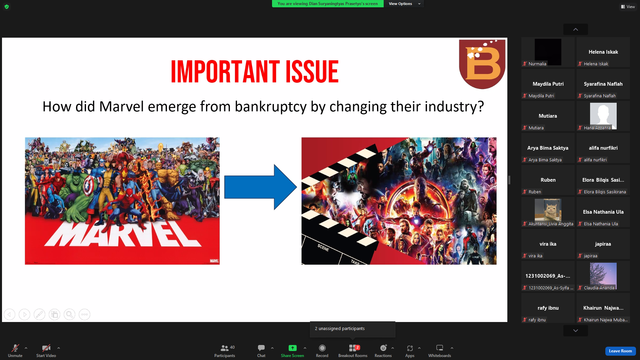Select vira ika participant tile
640x360 pixels.
(x=548, y=244)
